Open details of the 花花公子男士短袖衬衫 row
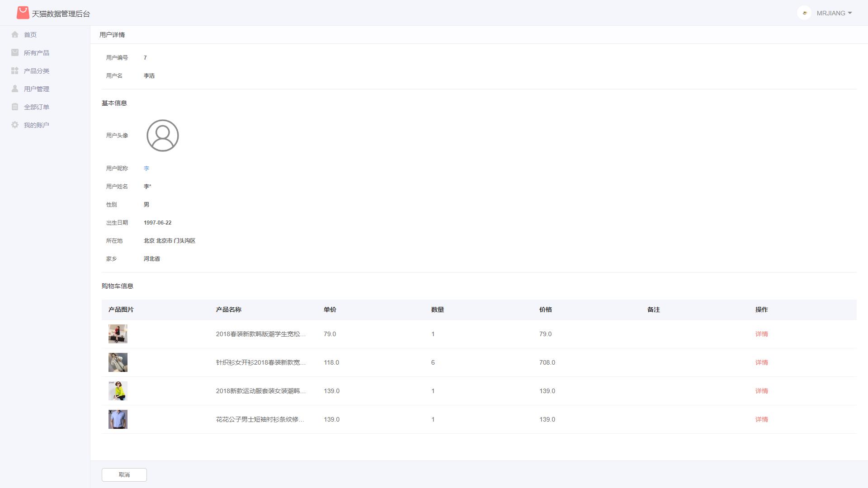The height and width of the screenshot is (488, 868). click(761, 419)
